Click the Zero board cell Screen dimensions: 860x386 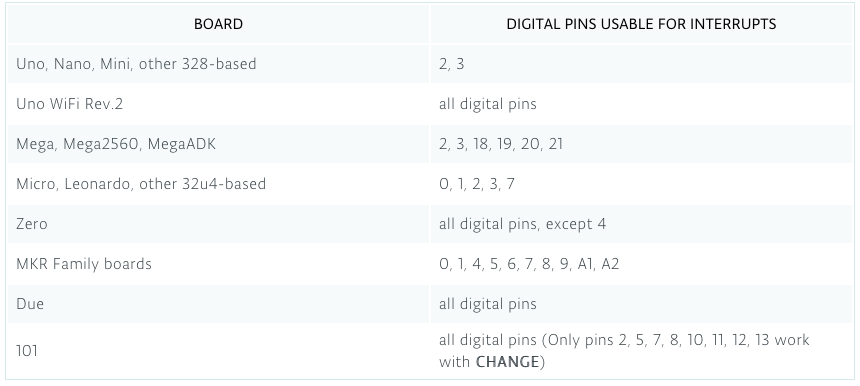(x=218, y=224)
